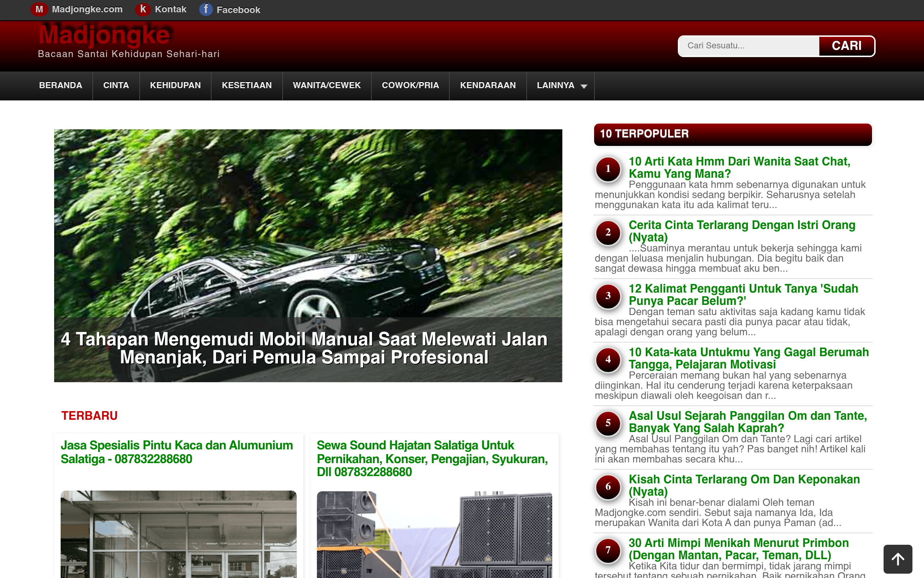Open the WANITA/CEWEK category
This screenshot has height=578, width=924.
pos(327,86)
